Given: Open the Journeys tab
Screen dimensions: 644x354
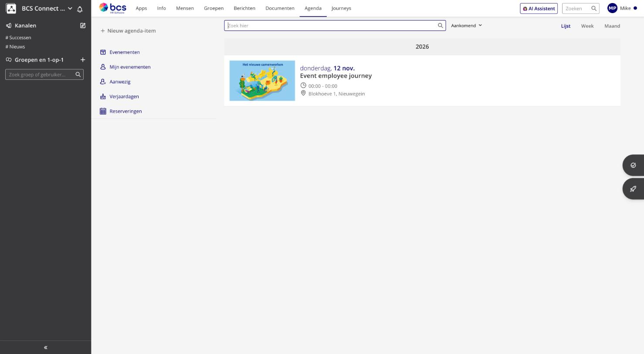Looking at the screenshot, I should coord(341,8).
